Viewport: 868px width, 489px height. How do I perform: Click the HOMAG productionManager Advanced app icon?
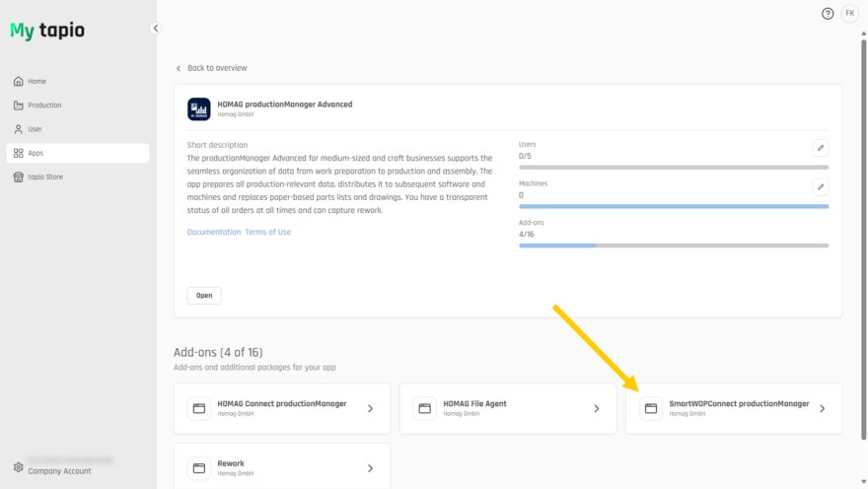pyautogui.click(x=198, y=109)
